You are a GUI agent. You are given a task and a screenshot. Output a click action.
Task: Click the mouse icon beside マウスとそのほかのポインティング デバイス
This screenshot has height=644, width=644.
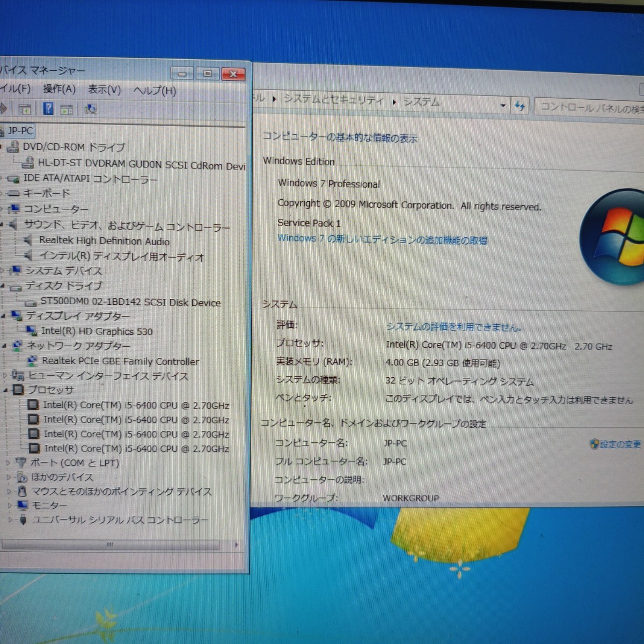coord(22,491)
